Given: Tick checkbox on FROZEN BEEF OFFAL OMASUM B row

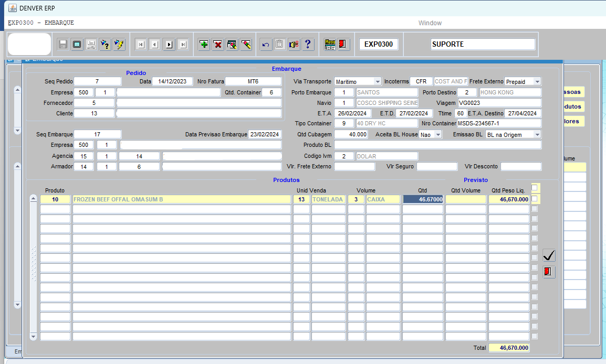Looking at the screenshot, I should point(534,199).
